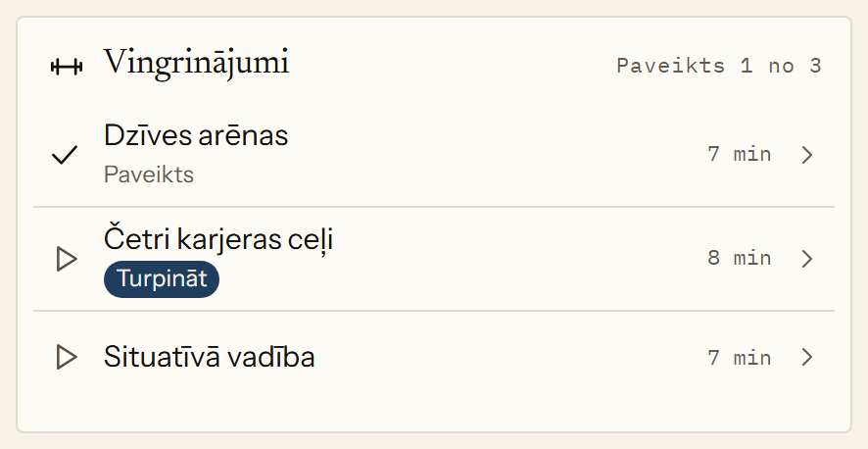Open the Situatīvā vadība exercise title
Viewport: 868px width, 449px height.
pos(210,357)
